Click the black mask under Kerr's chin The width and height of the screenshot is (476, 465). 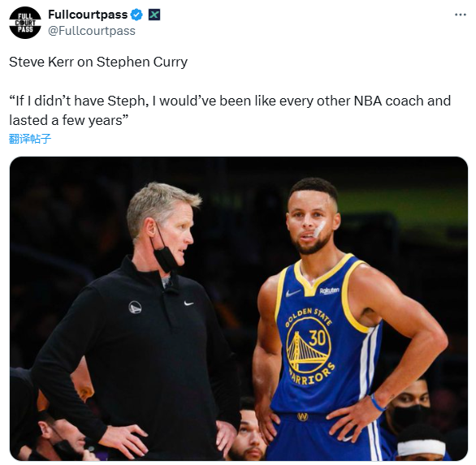[166, 258]
